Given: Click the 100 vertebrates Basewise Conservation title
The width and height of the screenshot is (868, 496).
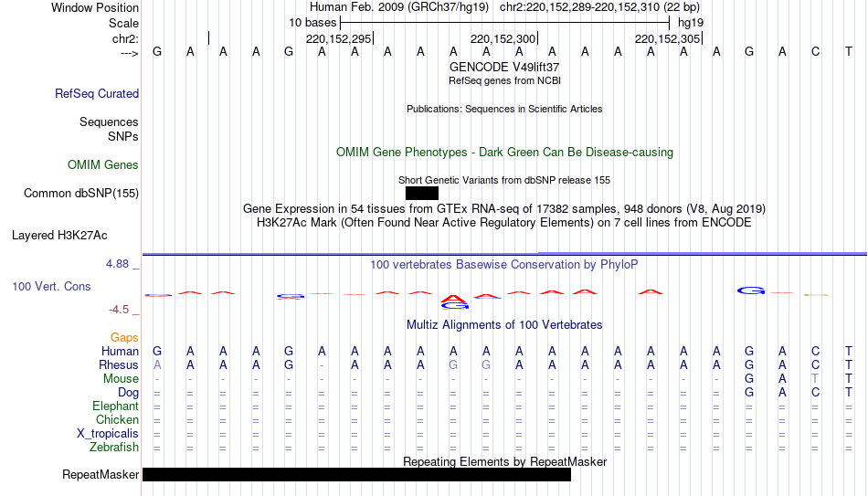Looking at the screenshot, I should click(504, 265).
